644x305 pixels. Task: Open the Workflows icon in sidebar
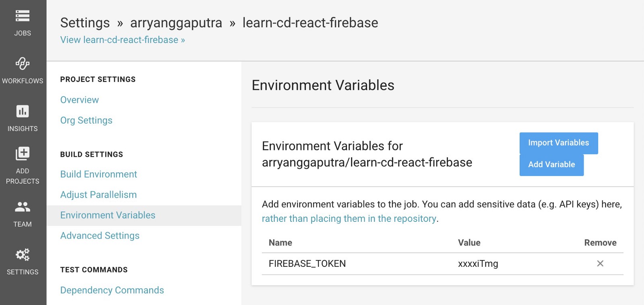click(23, 63)
